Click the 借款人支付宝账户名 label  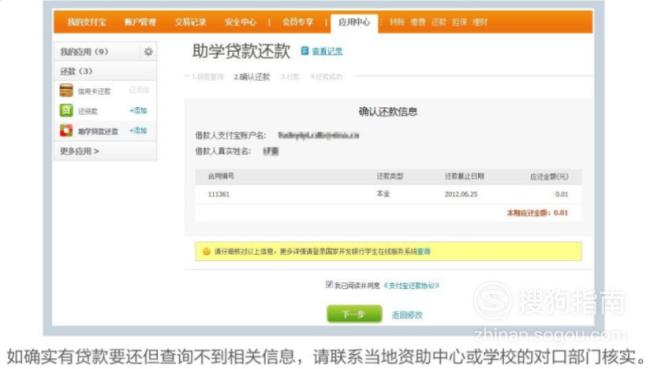point(230,136)
